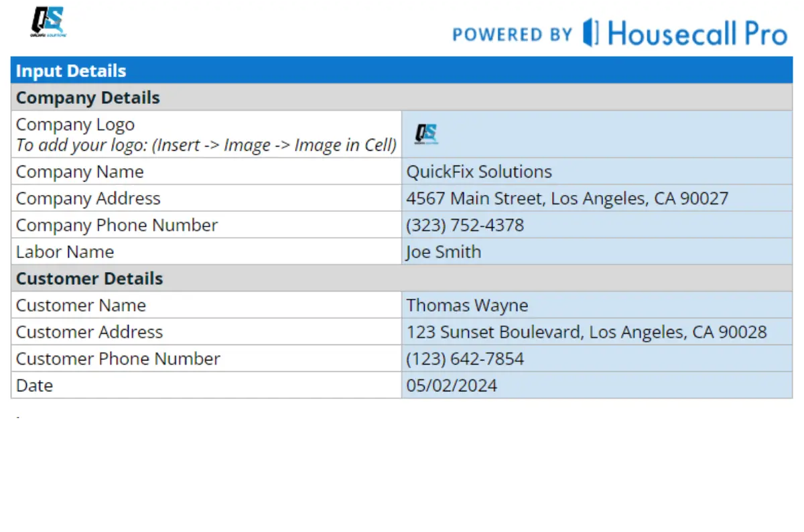
Task: Select the (323) 752-4378 phone cell
Action: pyautogui.click(x=596, y=225)
